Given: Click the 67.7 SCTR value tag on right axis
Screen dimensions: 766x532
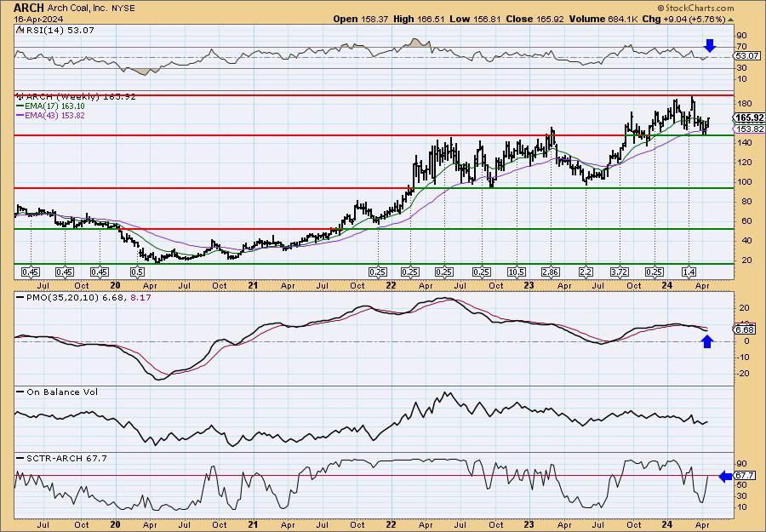Looking at the screenshot, I should click(745, 475).
